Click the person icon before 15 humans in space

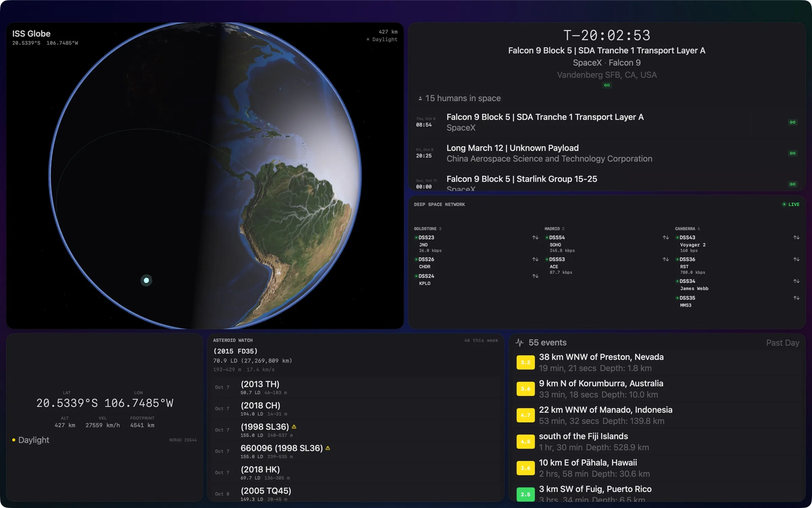pos(420,99)
